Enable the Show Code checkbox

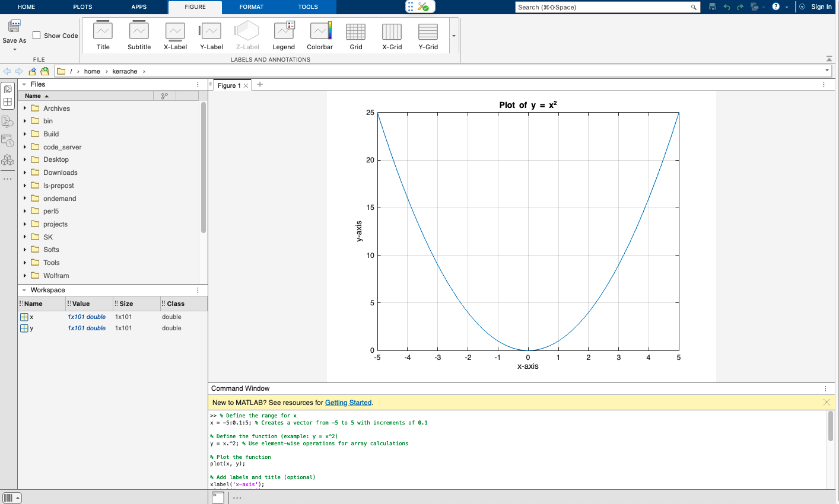click(37, 36)
